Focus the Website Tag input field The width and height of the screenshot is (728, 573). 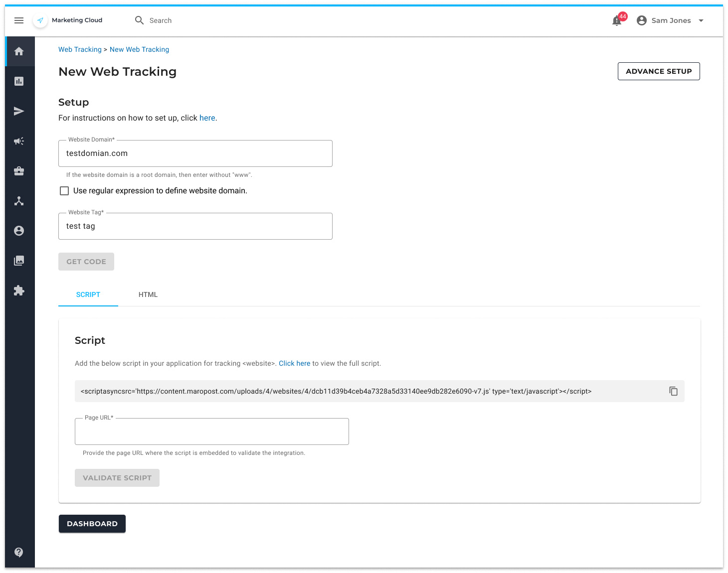[195, 226]
